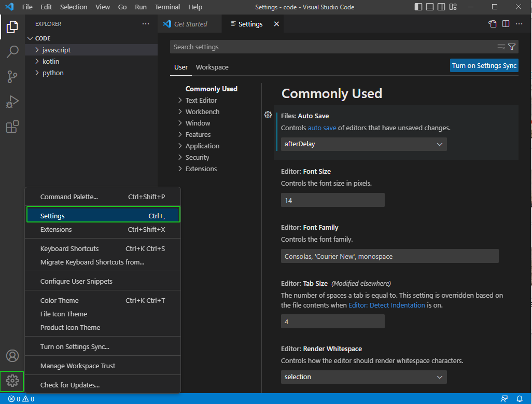Image resolution: width=532 pixels, height=404 pixels.
Task: Choose File Icon Theme menu entry
Action: click(103, 314)
